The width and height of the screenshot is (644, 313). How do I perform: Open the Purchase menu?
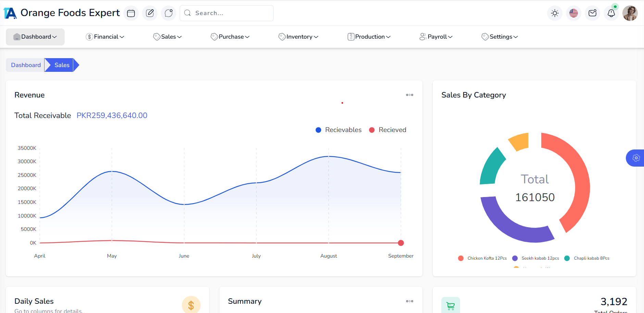point(230,37)
